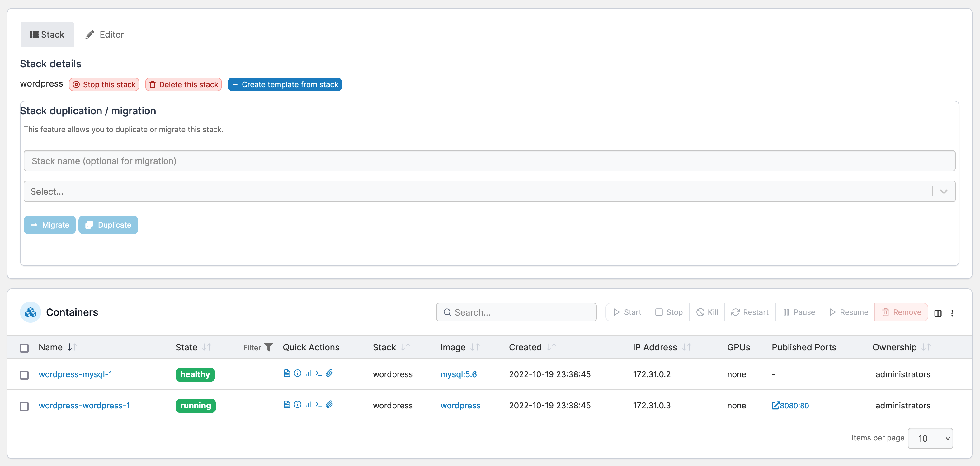Click the Pause containers button
Image resolution: width=980 pixels, height=466 pixels.
[x=799, y=312]
